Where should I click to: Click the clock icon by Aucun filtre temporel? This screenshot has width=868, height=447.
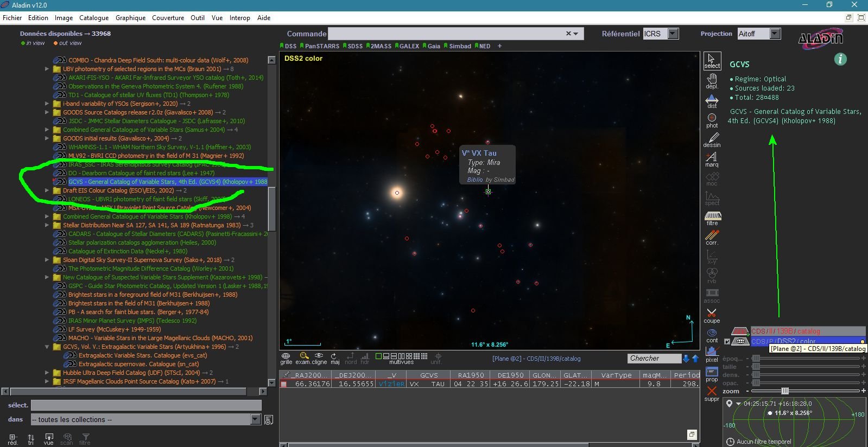click(x=731, y=442)
